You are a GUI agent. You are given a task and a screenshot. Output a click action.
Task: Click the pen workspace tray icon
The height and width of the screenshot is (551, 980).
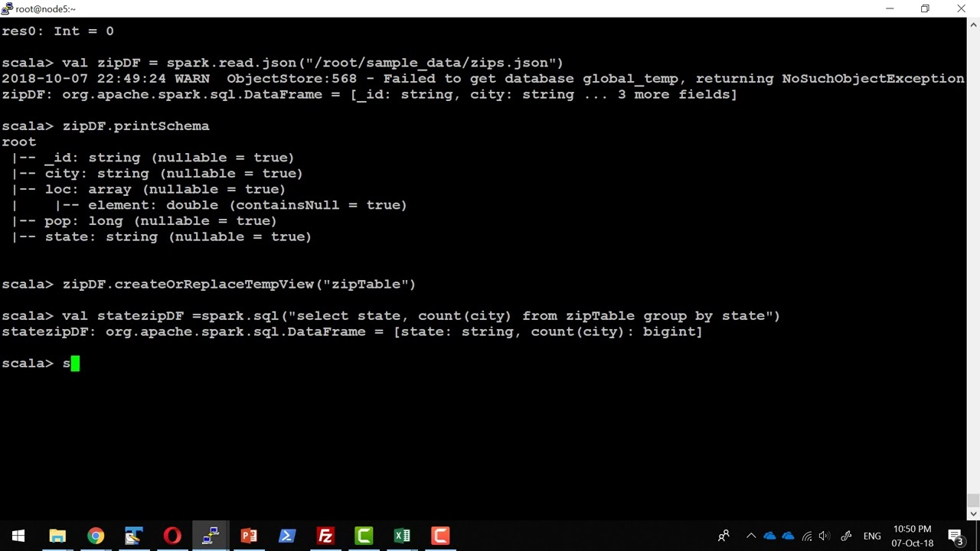point(846,536)
